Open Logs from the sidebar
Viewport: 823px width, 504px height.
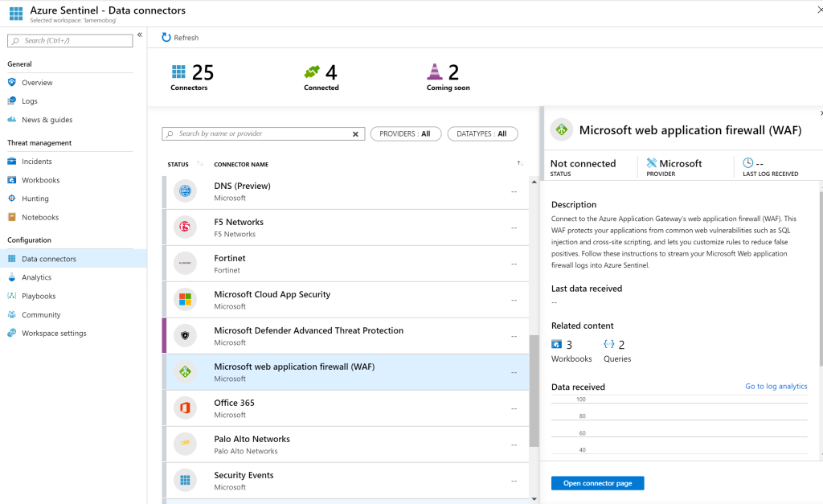click(x=30, y=100)
